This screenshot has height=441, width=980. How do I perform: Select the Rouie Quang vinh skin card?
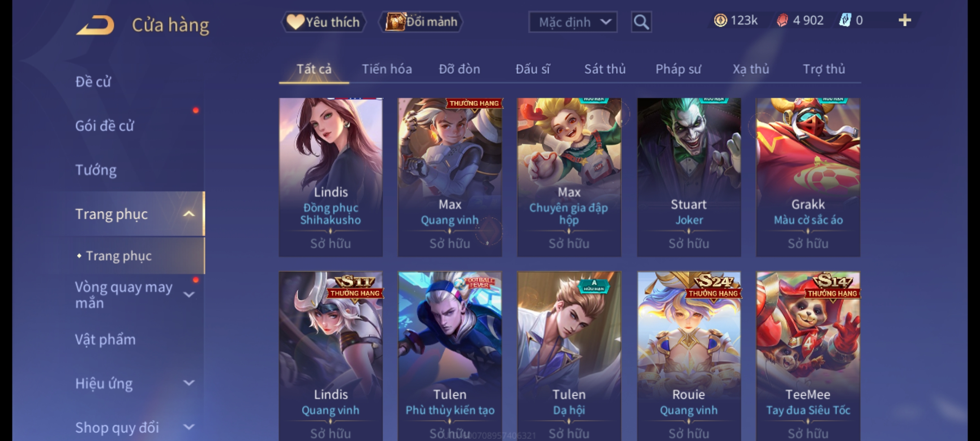(x=689, y=356)
